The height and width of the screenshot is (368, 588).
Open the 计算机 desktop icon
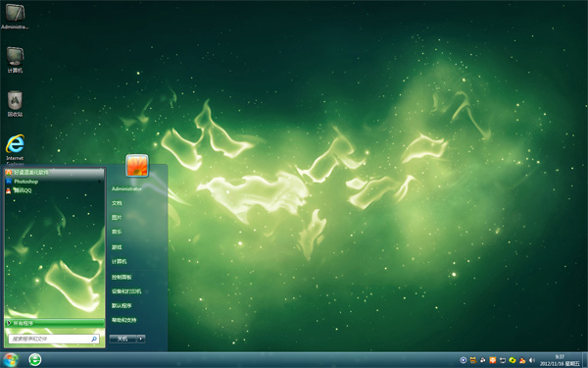click(15, 60)
